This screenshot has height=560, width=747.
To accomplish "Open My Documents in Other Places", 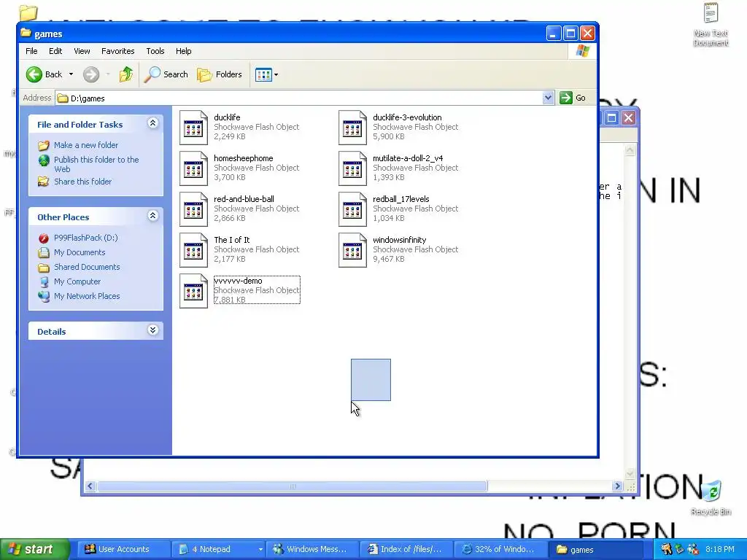I will click(80, 252).
